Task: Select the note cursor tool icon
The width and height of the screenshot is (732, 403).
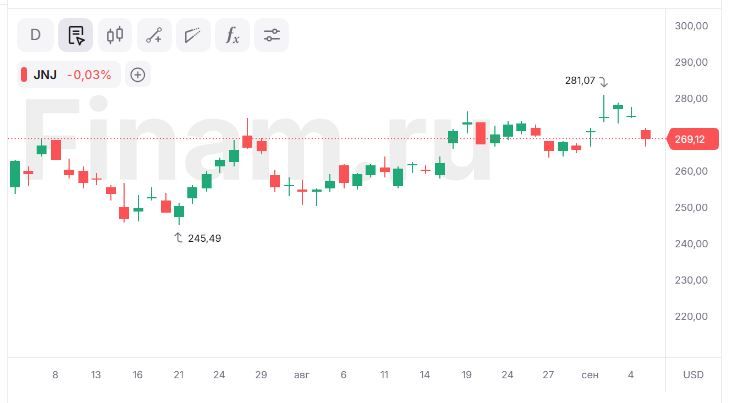Action: 76,35
